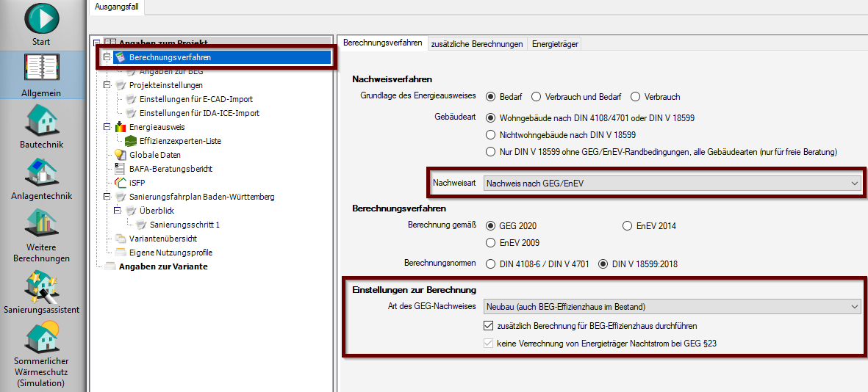The height and width of the screenshot is (392, 868).
Task: Open Globale Daten tree entry
Action: pos(154,155)
